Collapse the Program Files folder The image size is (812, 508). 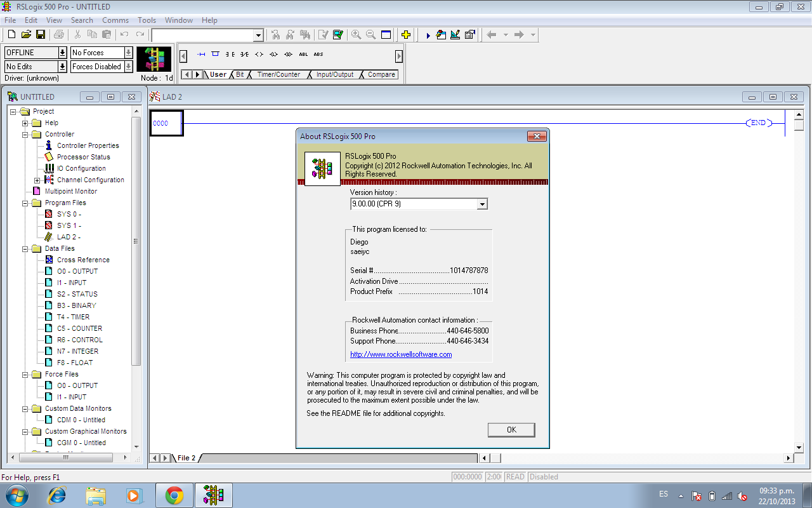tap(25, 203)
